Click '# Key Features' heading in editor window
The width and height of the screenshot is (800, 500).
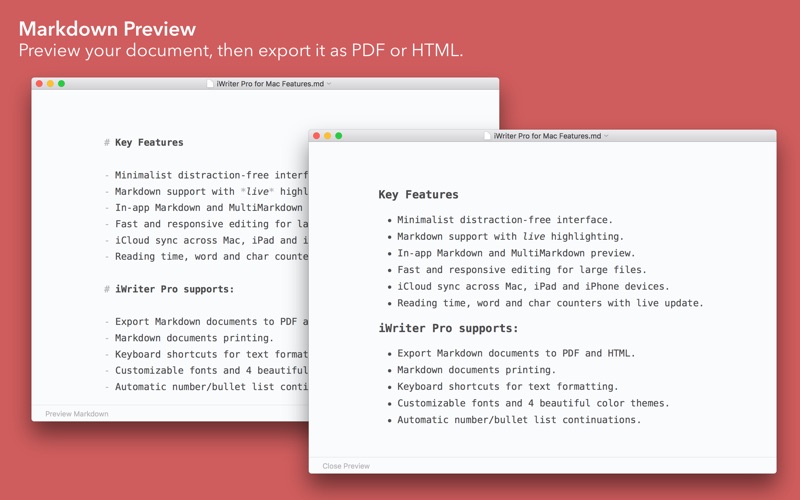(144, 142)
